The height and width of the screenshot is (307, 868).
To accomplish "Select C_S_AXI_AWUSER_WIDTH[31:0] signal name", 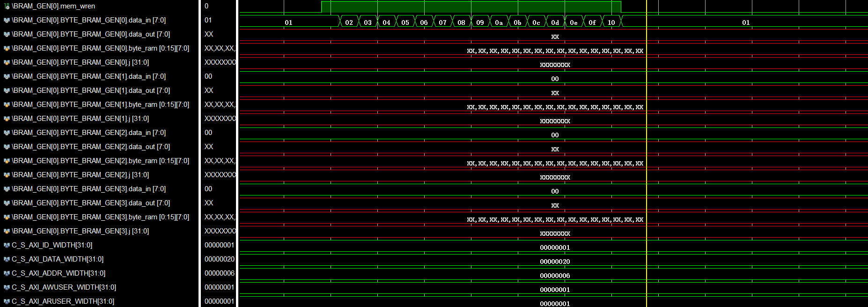I will point(64,287).
